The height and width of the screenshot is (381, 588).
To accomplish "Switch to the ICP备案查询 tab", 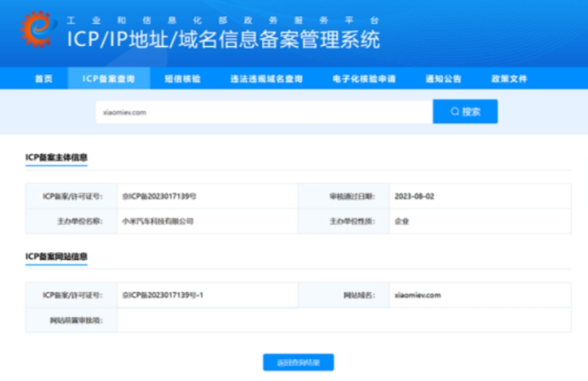I will pos(109,79).
